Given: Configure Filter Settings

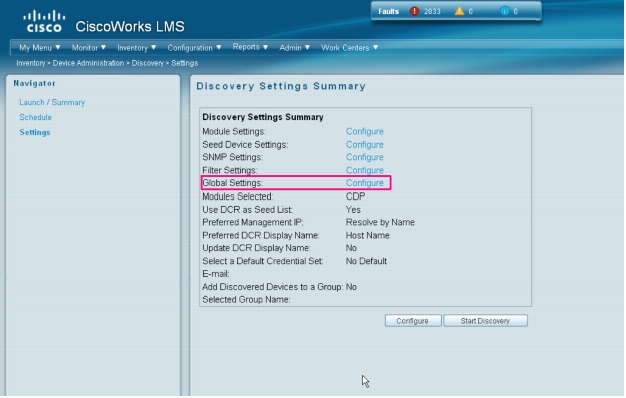Looking at the screenshot, I should tap(365, 170).
